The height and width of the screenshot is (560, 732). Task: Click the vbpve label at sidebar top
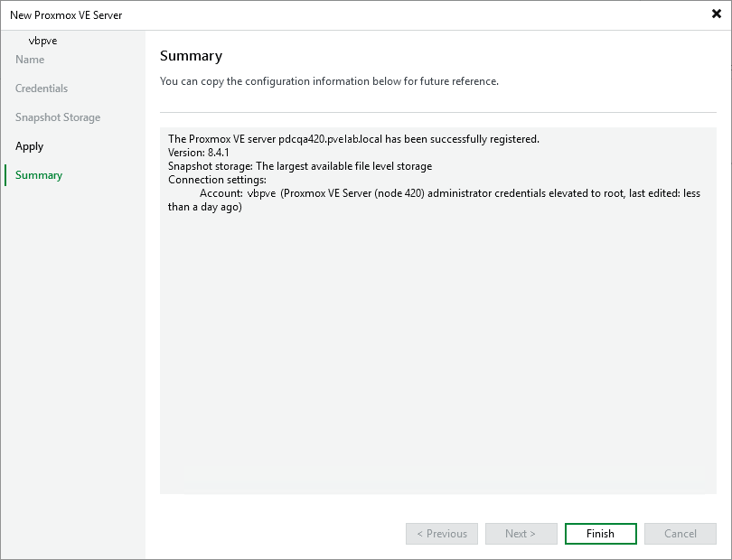point(42,40)
